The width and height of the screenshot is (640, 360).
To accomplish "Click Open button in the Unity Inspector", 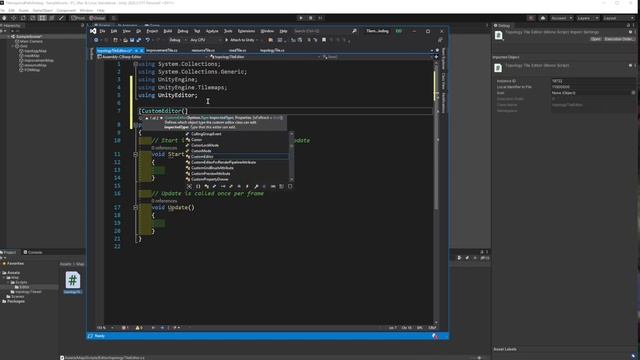I will (x=596, y=39).
